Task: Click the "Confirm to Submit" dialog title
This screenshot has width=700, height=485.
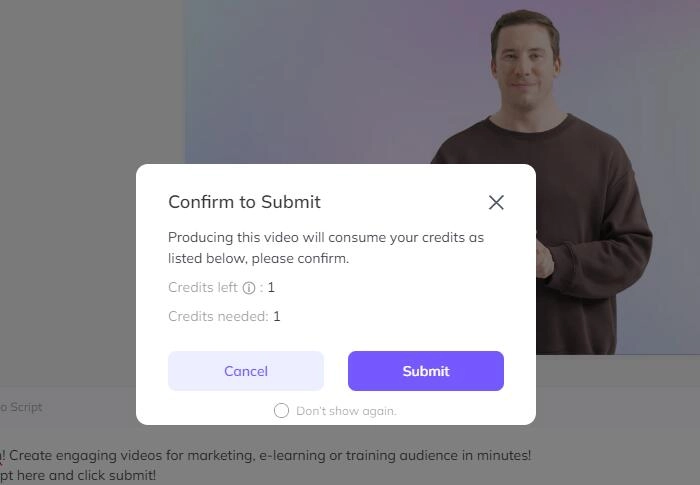Action: tap(244, 202)
